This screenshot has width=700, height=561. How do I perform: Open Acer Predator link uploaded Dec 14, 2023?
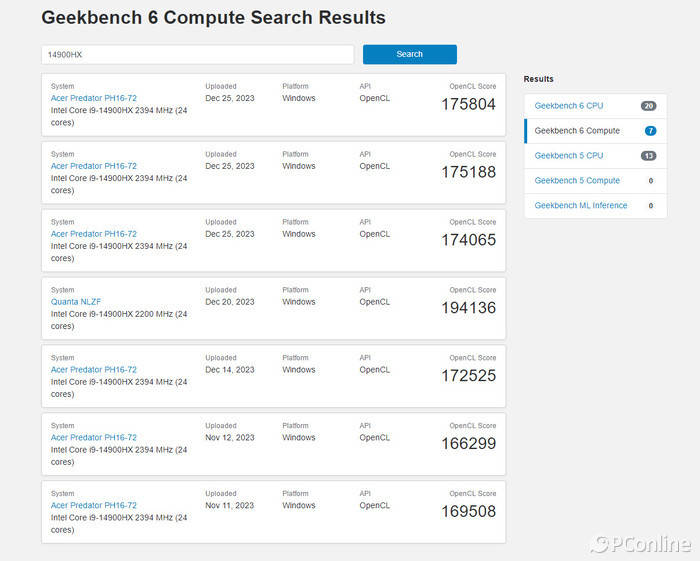coord(94,369)
